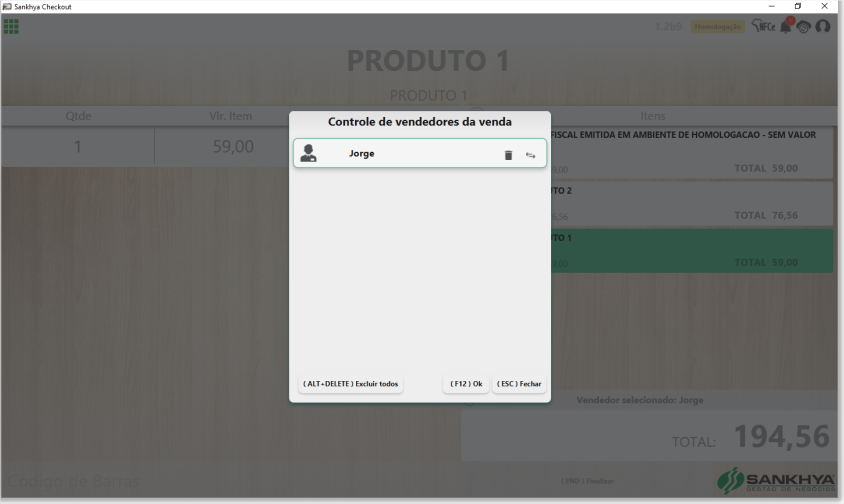Click the NFCe status icon
Screen dimensions: 844x504
[763, 26]
